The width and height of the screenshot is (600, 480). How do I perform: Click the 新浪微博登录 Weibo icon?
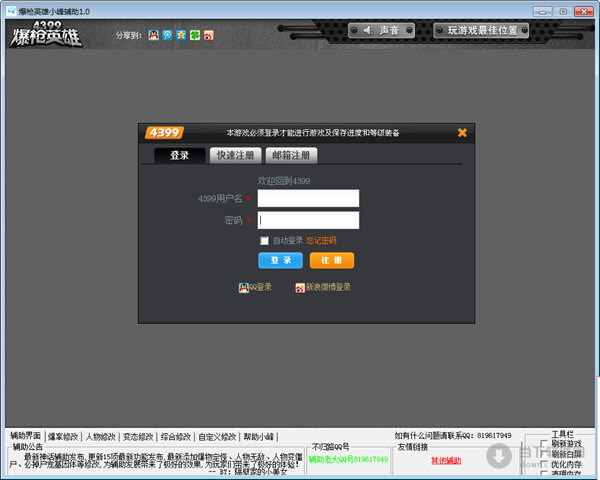[300, 287]
